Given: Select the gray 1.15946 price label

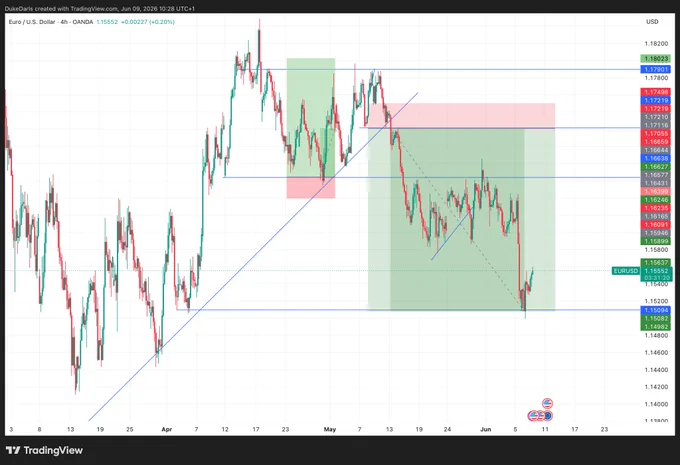Looking at the screenshot, I should [x=656, y=233].
